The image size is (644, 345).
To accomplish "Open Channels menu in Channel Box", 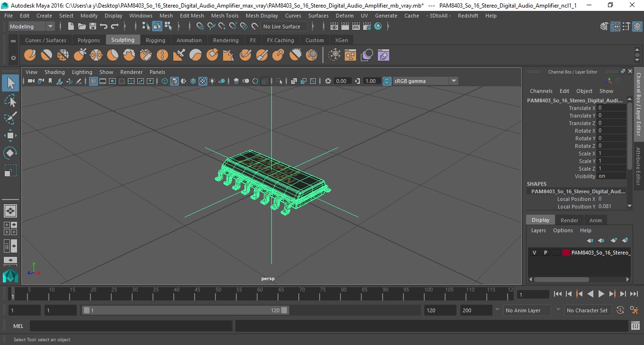I will point(541,91).
